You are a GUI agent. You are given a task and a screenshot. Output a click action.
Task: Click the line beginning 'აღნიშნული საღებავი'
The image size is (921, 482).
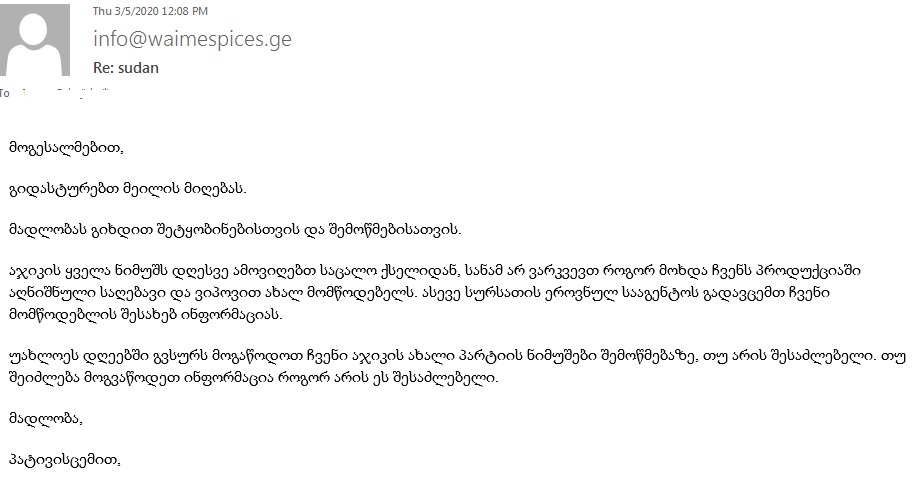pos(419,292)
